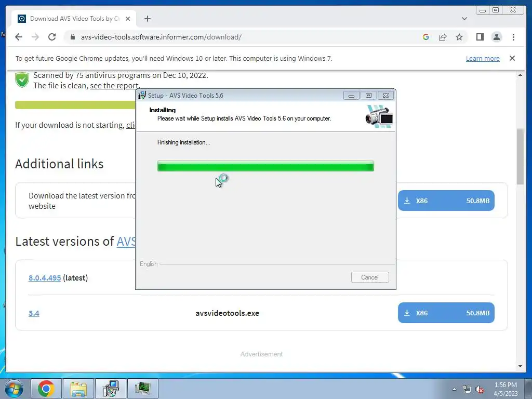Dismiss the Windows 7 update notice
Image resolution: width=532 pixels, height=399 pixels.
coord(512,58)
